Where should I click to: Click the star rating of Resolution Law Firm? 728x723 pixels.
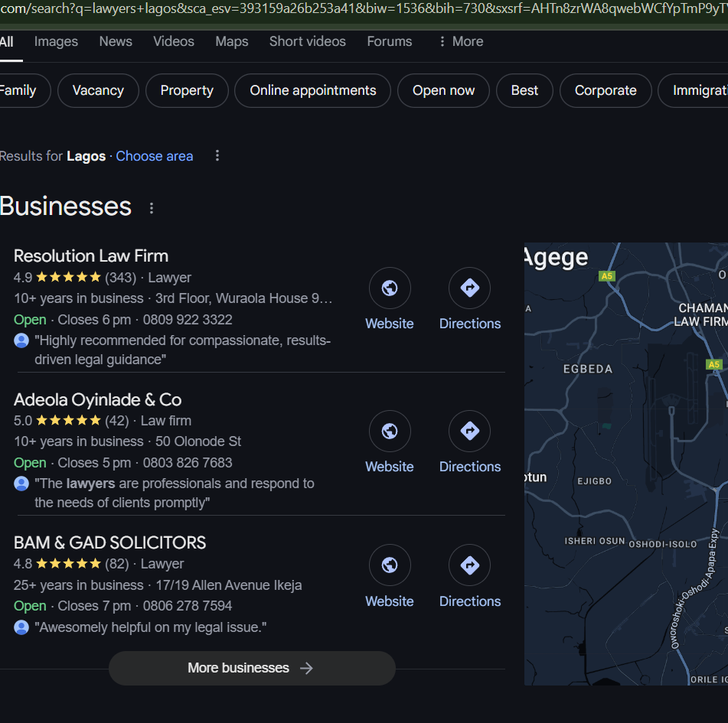click(68, 278)
